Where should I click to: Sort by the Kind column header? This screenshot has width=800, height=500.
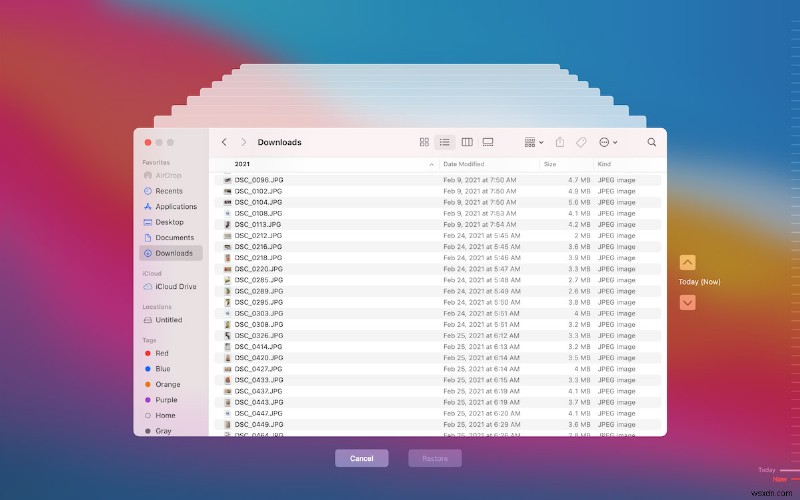pyautogui.click(x=604, y=164)
